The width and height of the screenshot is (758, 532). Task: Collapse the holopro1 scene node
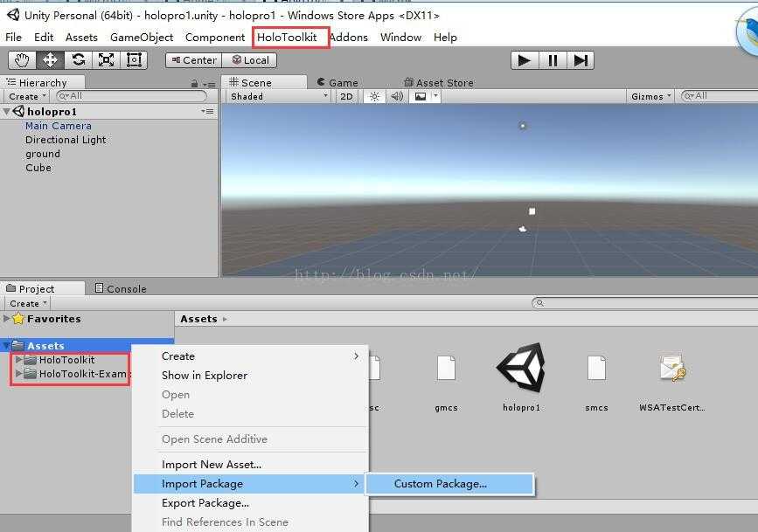(x=7, y=112)
